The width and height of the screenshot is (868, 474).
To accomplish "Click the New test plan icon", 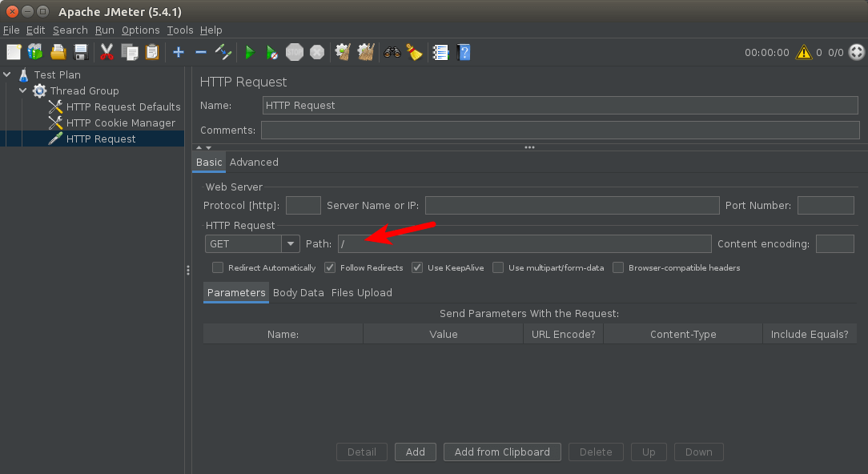I will tap(14, 52).
